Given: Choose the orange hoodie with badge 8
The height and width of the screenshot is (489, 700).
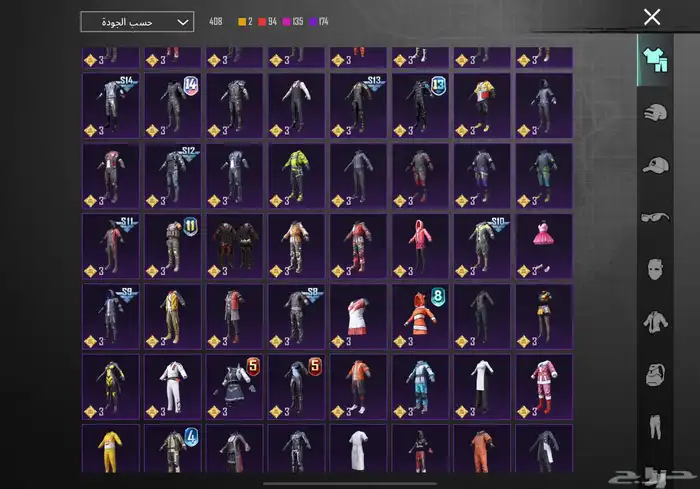Looking at the screenshot, I should [421, 316].
